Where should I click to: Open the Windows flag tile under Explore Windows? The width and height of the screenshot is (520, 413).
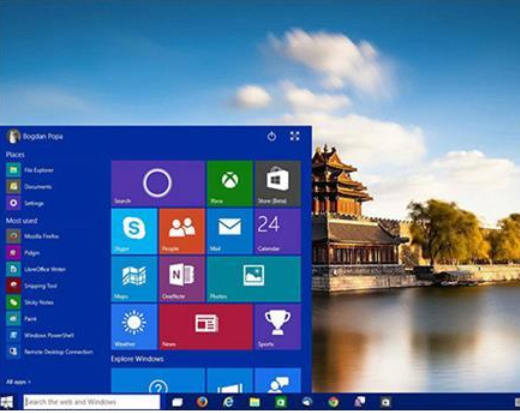(230, 381)
